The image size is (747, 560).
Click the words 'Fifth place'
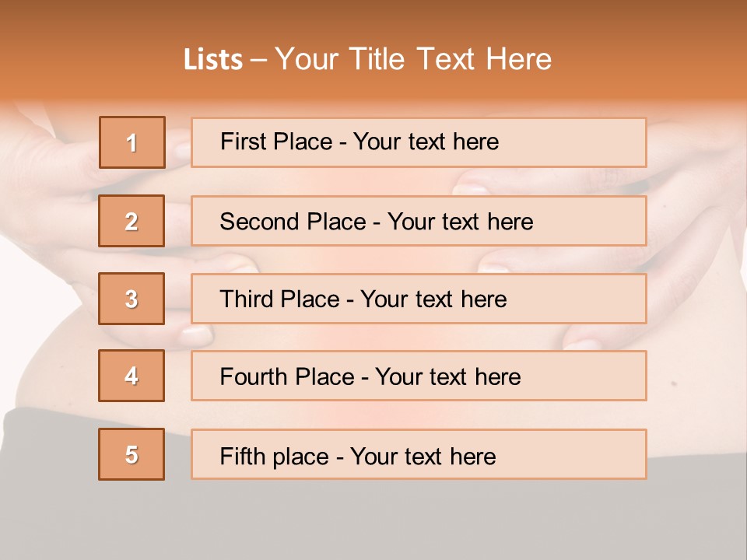coord(275,457)
